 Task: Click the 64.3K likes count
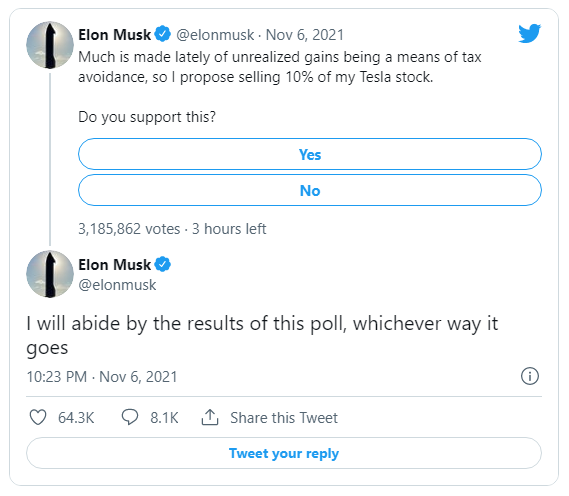pos(76,418)
